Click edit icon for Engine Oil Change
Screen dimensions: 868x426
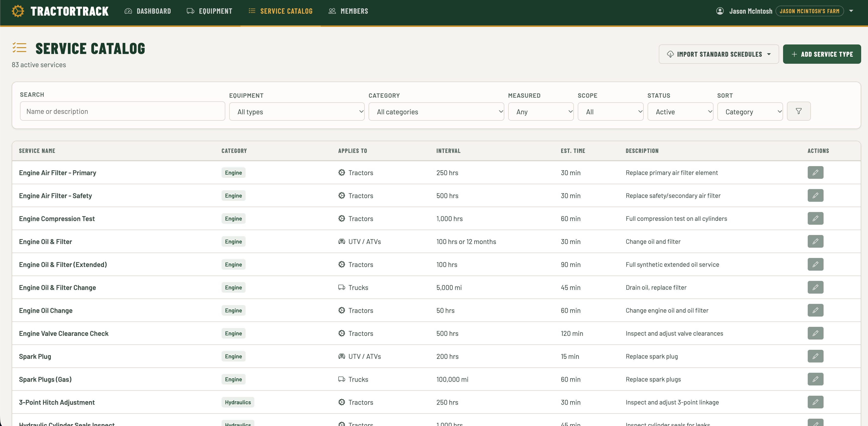tap(815, 310)
